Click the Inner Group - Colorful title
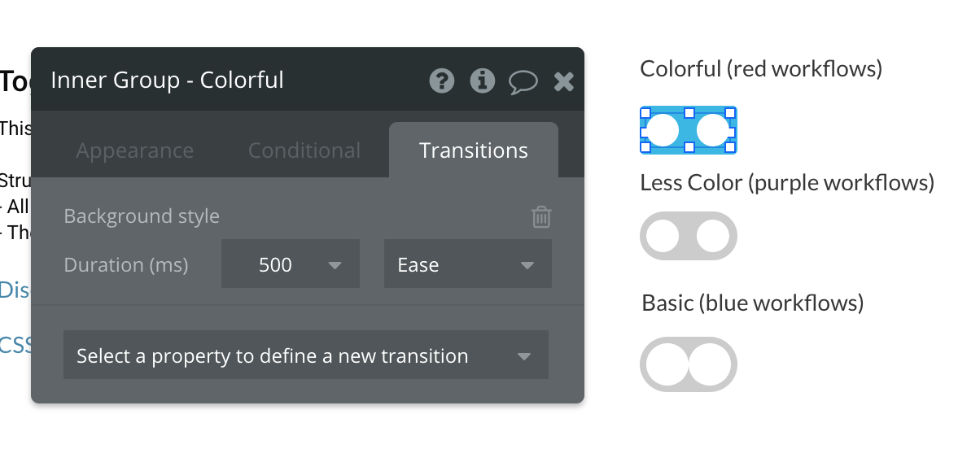 168,81
